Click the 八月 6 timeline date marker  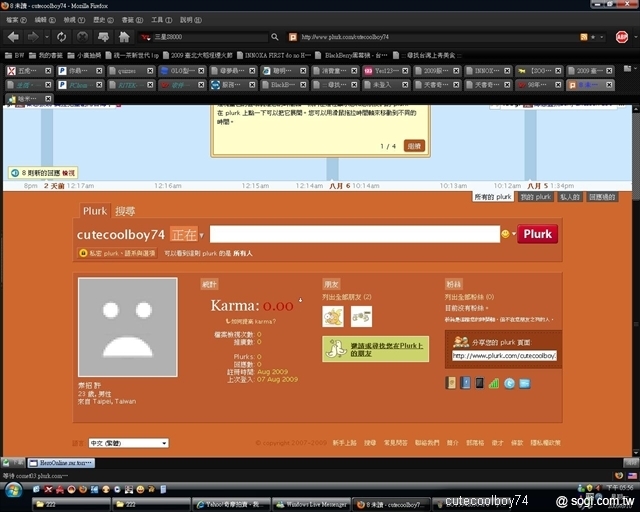click(341, 186)
